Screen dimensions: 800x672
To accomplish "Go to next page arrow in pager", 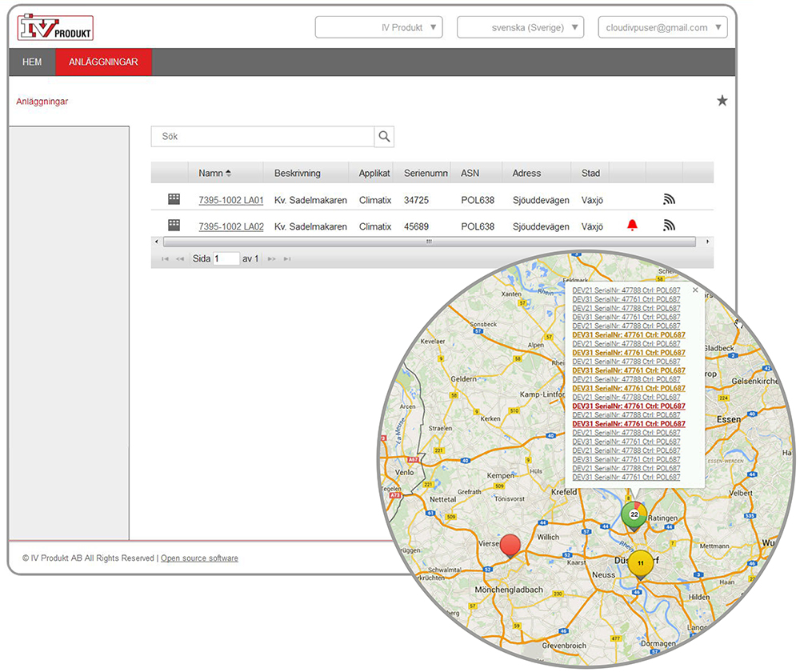I will (x=272, y=259).
